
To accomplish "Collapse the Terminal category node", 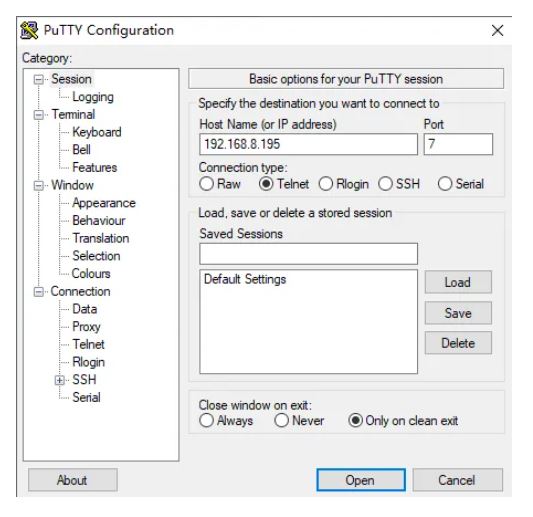I will click(39, 115).
